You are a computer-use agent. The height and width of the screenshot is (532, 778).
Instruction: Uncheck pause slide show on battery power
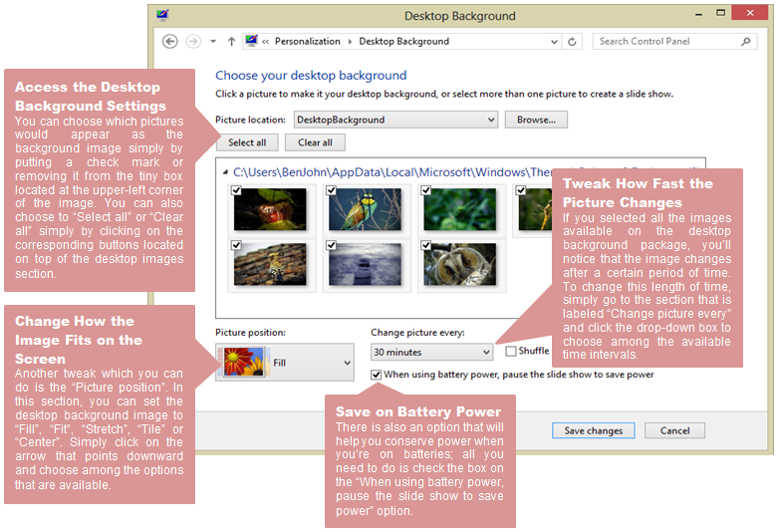pos(376,375)
